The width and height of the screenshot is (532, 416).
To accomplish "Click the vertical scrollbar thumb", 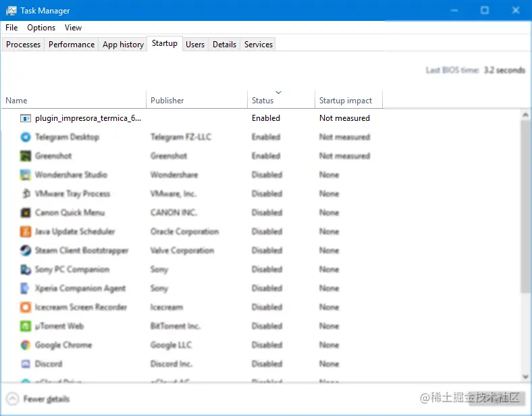I will 525,205.
